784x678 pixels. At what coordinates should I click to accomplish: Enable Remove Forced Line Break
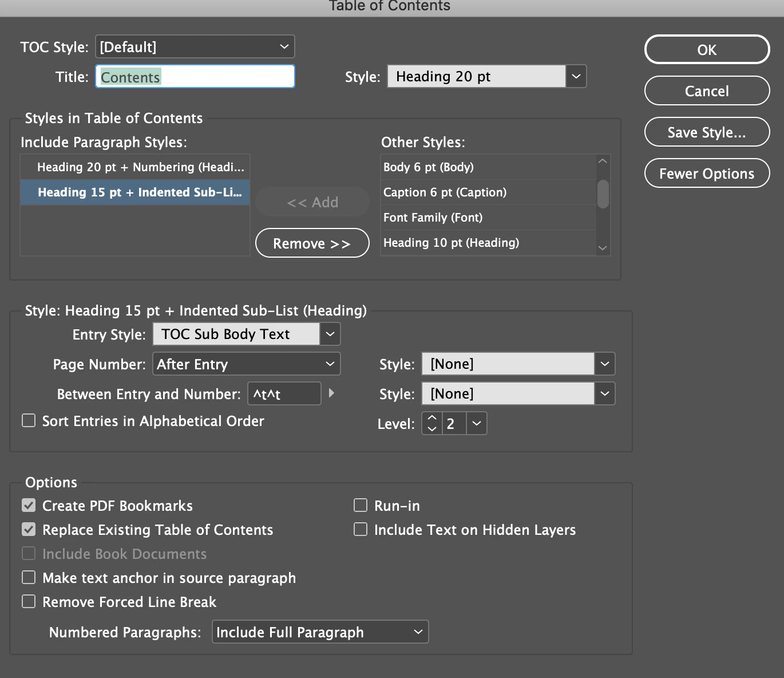pos(29,602)
